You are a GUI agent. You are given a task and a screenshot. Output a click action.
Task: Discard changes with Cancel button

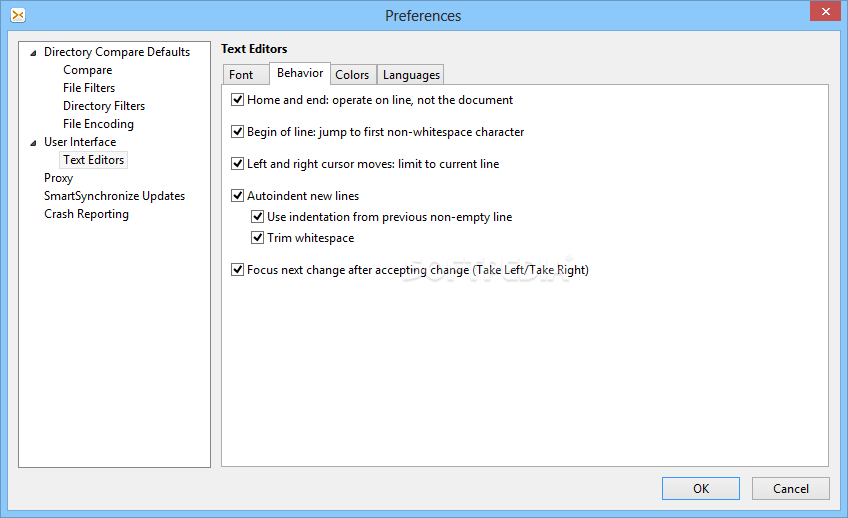pyautogui.click(x=791, y=488)
